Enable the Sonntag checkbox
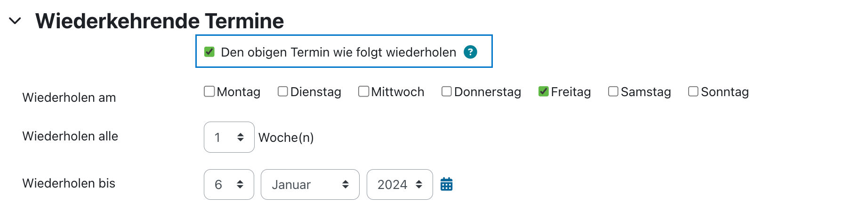 pyautogui.click(x=693, y=91)
